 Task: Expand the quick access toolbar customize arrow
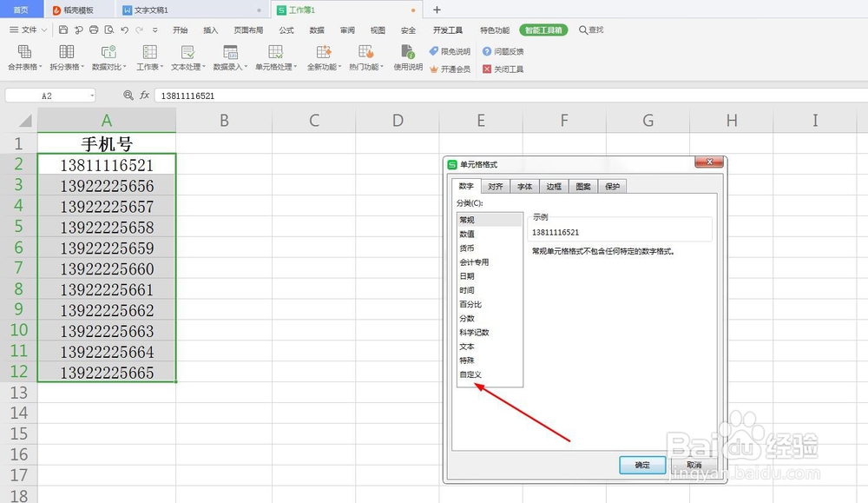pos(155,30)
